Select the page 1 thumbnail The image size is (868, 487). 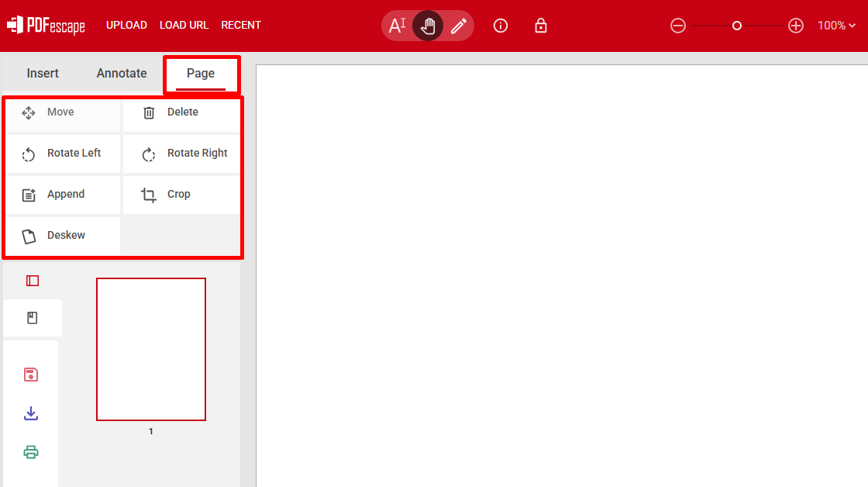tap(151, 349)
